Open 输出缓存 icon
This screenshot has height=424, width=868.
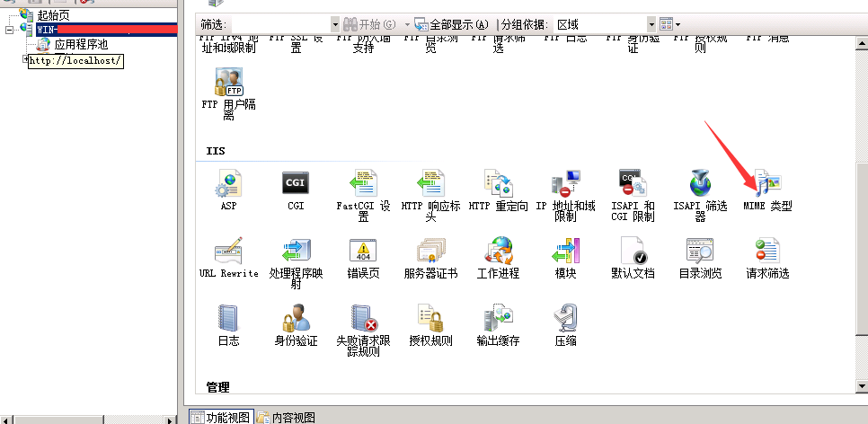498,318
